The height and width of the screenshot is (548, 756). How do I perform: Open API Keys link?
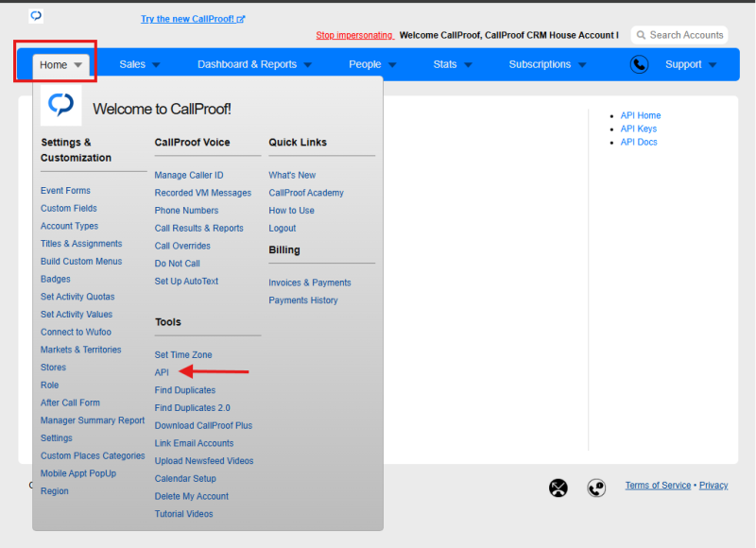click(x=639, y=128)
